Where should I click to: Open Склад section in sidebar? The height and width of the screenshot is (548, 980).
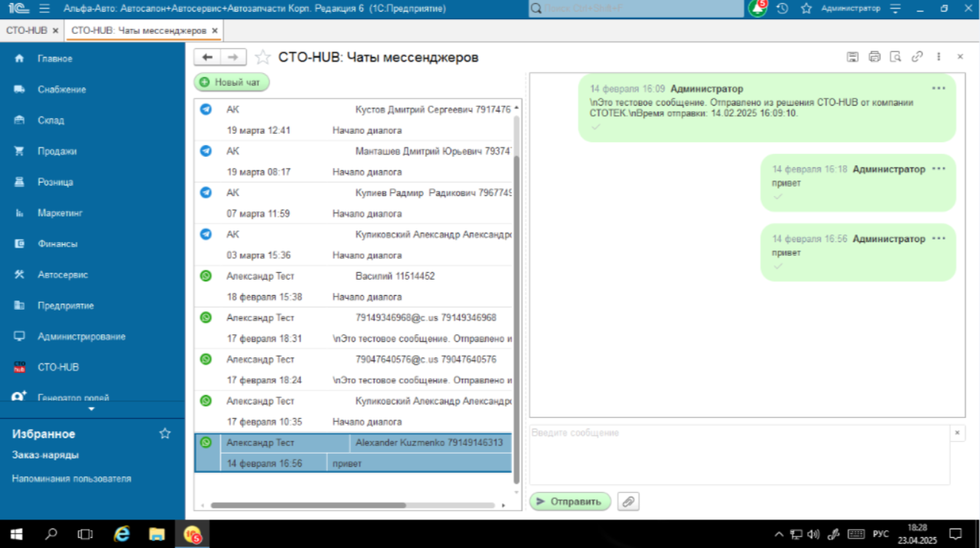click(x=51, y=120)
